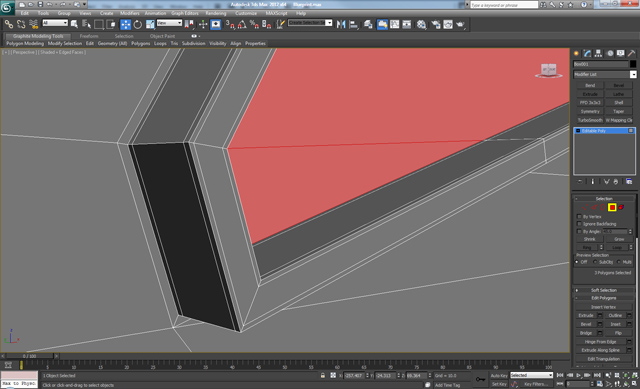
Task: Click the Select and Link chain icon
Action: [x=8, y=24]
